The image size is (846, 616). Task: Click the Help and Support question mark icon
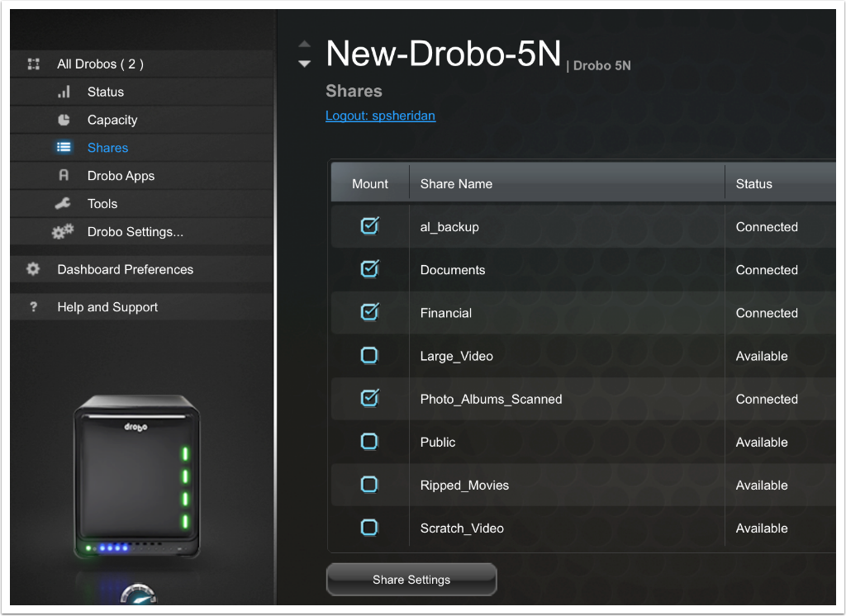[34, 307]
